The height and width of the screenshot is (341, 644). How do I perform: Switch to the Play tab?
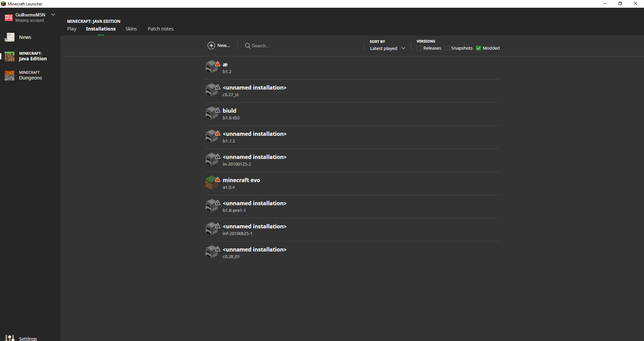point(71,29)
